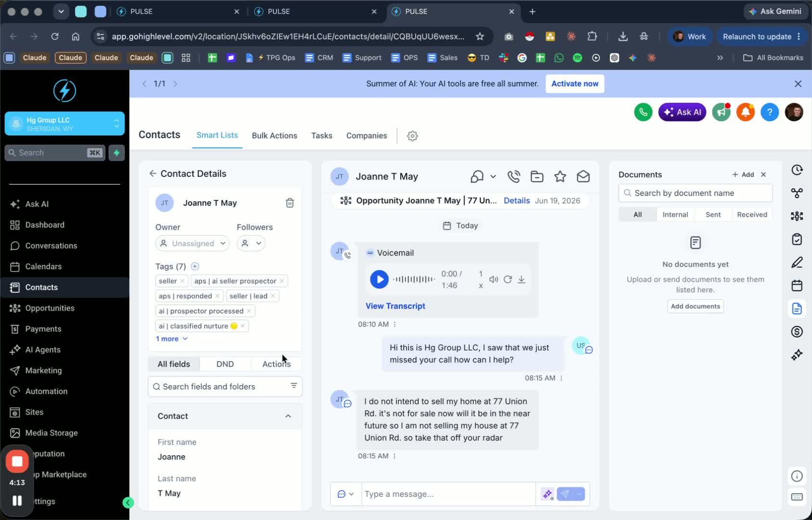Click the Activate now button
The height and width of the screenshot is (520, 812).
(x=575, y=84)
